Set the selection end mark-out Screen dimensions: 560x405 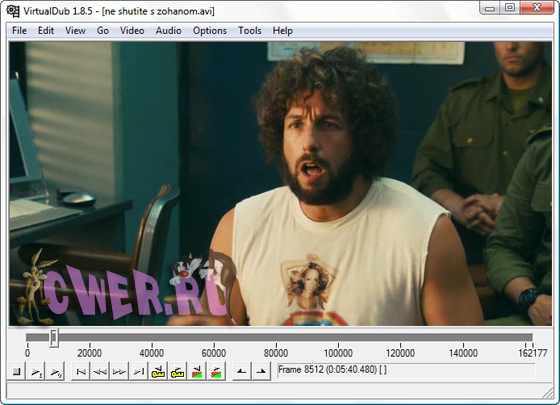click(x=261, y=372)
